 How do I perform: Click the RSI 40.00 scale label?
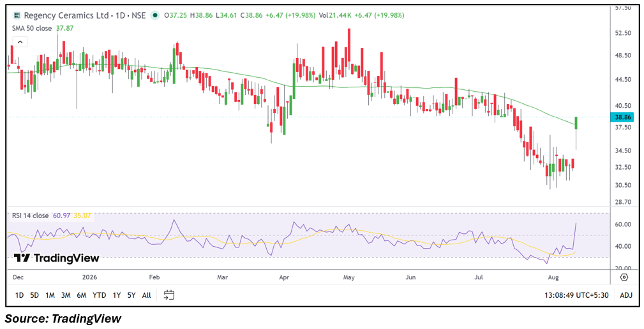624,246
